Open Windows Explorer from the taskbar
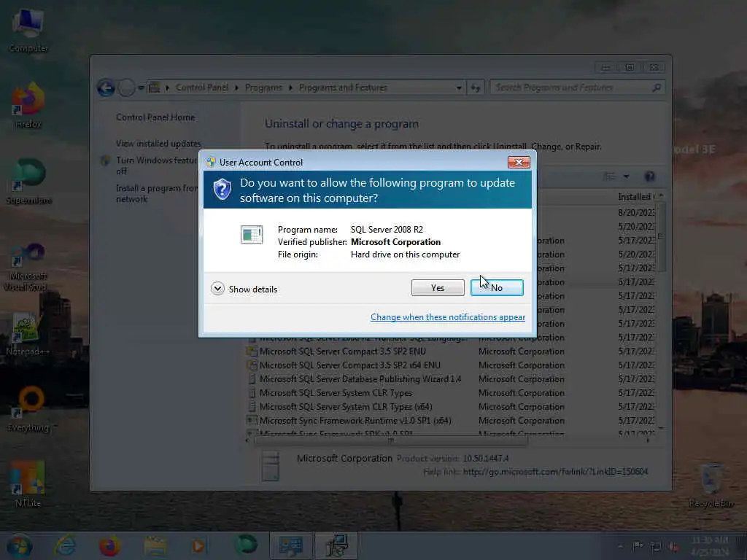Screen dimensions: 747x560 [155, 545]
